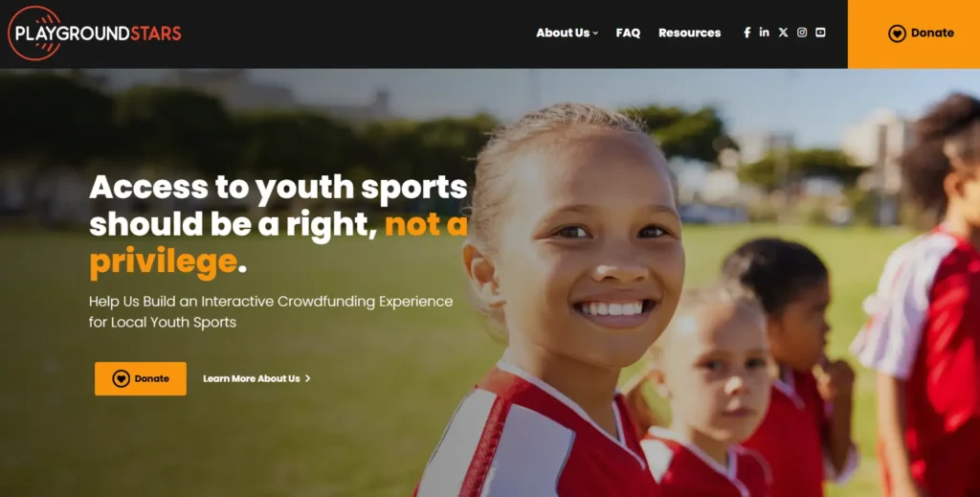980x497 pixels.
Task: Click the heart icon in header Donate
Action: (897, 34)
